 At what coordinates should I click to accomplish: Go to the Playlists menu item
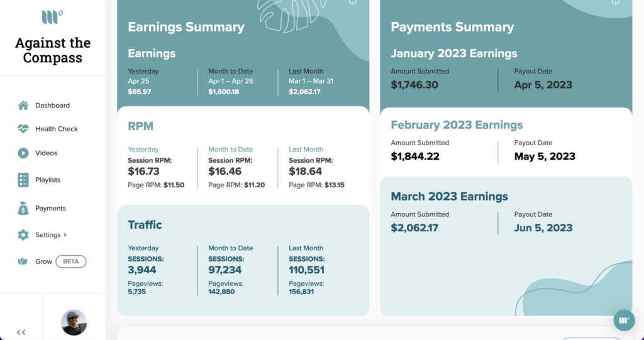[48, 180]
